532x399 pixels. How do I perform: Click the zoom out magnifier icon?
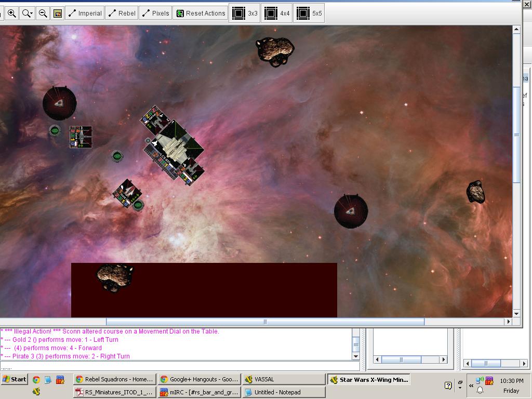43,14
